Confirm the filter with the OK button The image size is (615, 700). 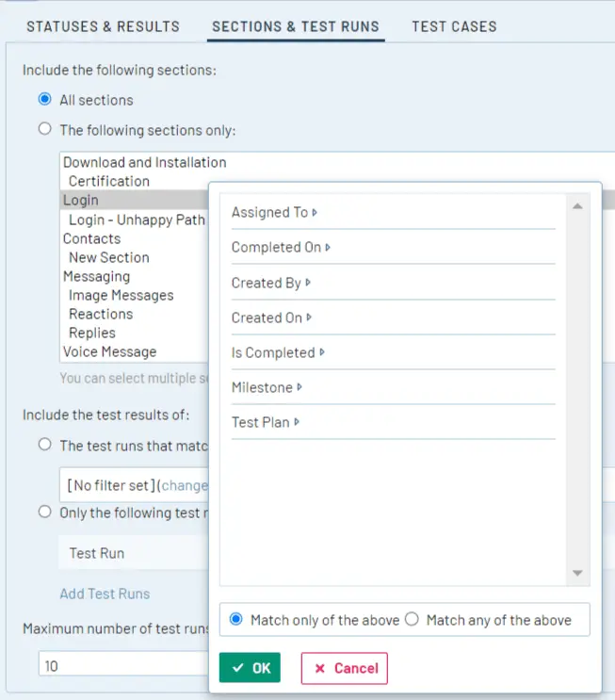tap(250, 668)
